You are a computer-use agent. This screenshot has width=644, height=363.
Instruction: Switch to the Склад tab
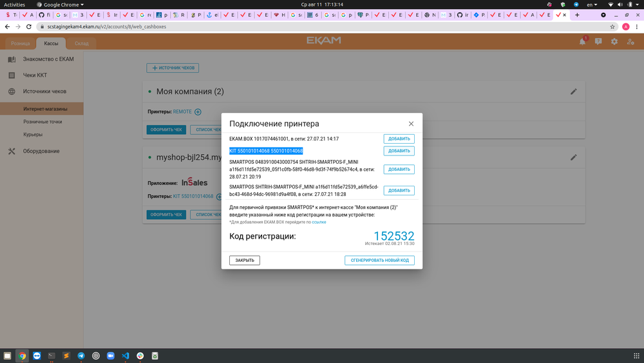pos(82,43)
